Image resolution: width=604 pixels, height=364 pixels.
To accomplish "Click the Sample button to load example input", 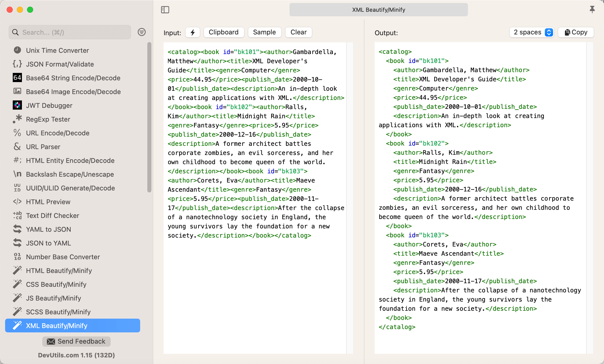I will click(x=264, y=32).
